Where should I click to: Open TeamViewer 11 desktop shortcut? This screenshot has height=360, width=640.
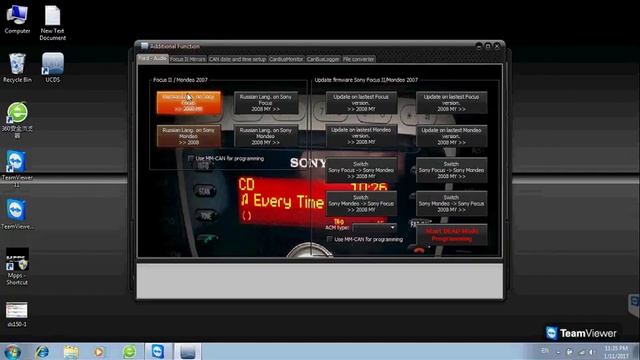(x=17, y=169)
